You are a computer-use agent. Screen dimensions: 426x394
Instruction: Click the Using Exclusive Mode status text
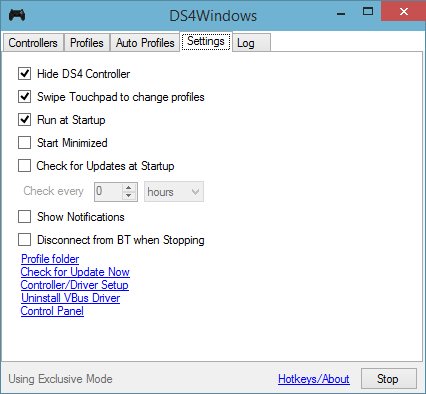pyautogui.click(x=60, y=379)
